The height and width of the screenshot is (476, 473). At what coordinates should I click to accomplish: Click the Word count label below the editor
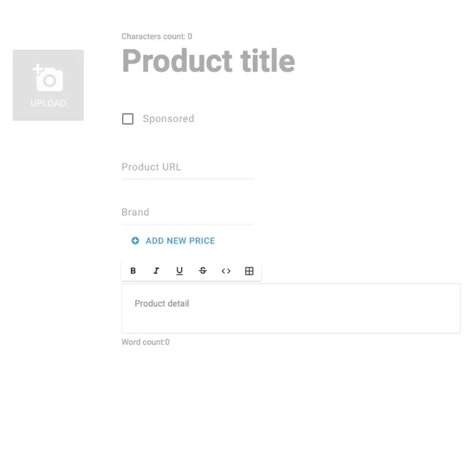coord(145,342)
